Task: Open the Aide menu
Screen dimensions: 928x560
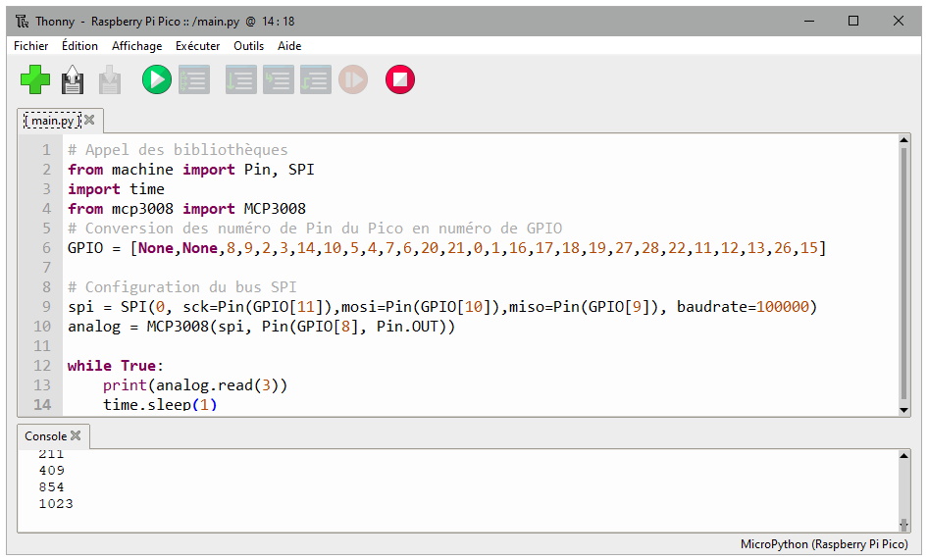Action: [289, 46]
